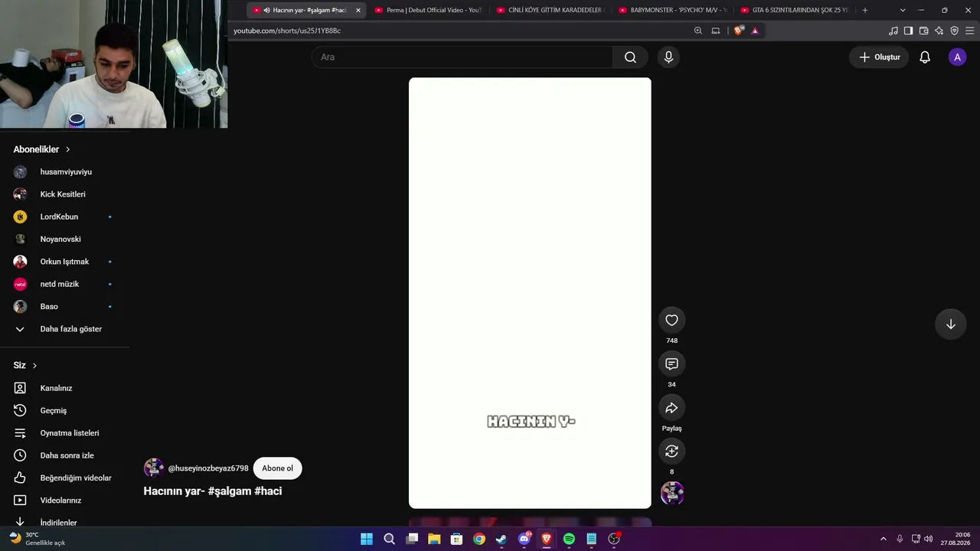Switch to Perma Debut Official Video tab
Screen dimensions: 980x551
click(x=429, y=10)
